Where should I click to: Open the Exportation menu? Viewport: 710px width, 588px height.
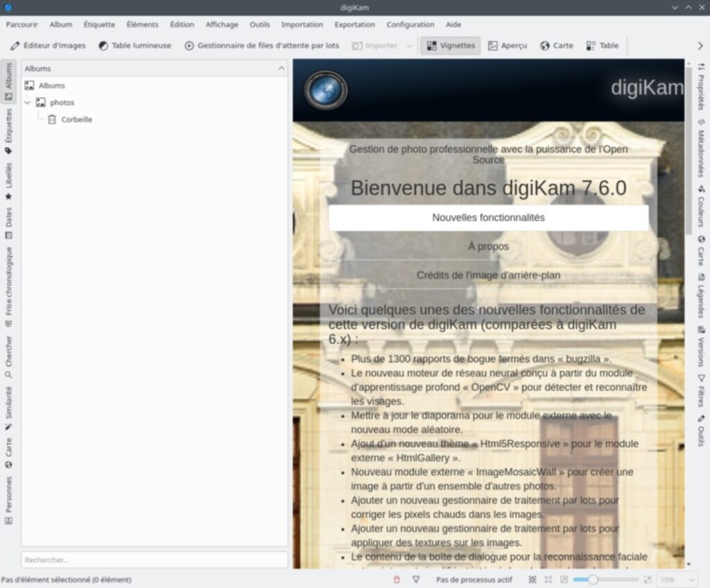click(354, 24)
